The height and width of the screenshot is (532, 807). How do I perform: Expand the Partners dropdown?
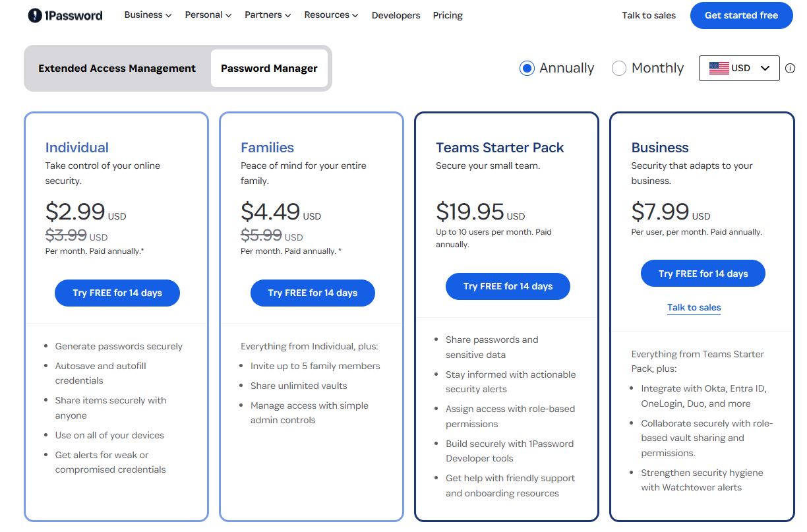coord(266,15)
